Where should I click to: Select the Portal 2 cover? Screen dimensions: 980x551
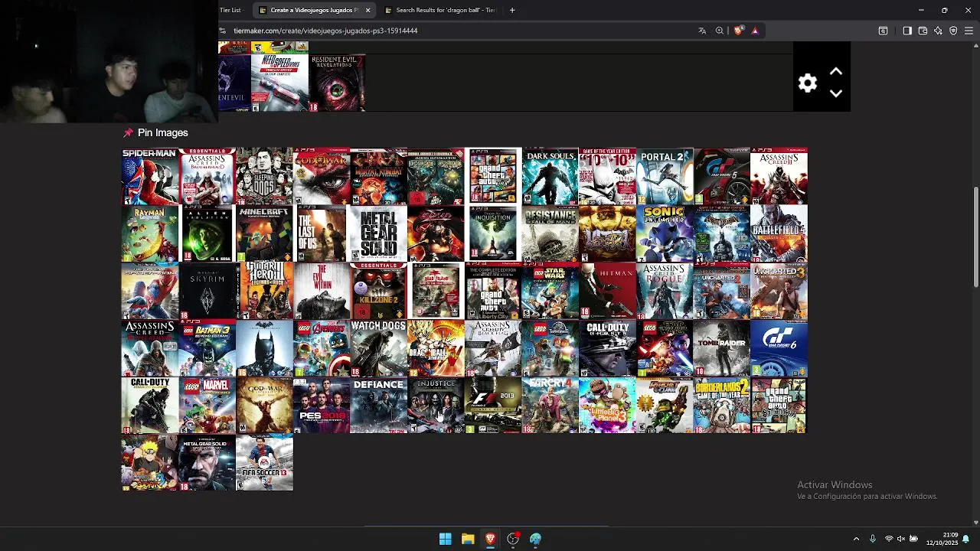pos(665,176)
